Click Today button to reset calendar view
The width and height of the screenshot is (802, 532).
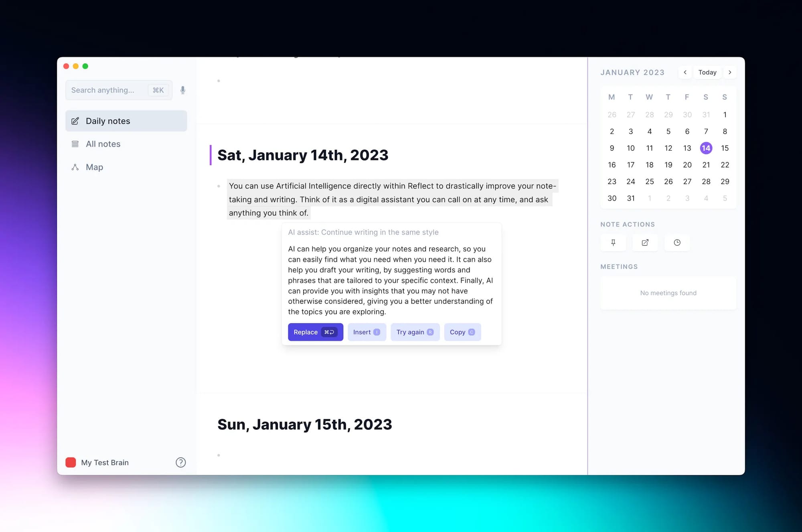coord(707,72)
